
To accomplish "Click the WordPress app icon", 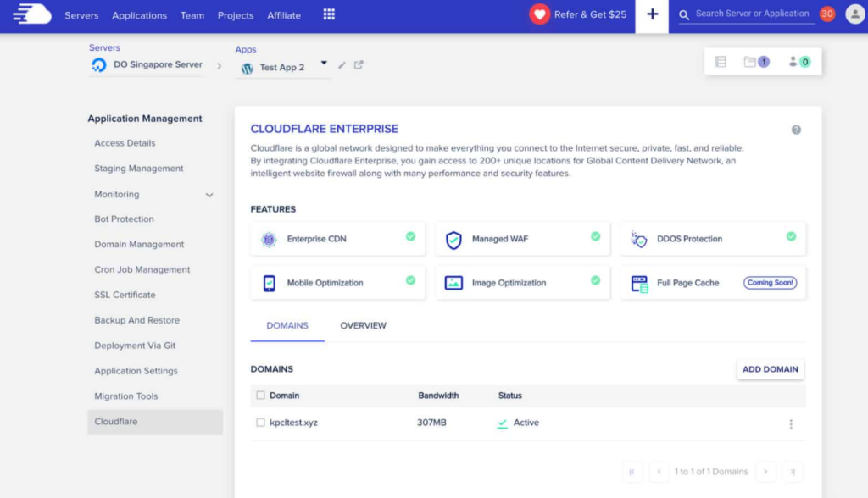I will click(x=248, y=68).
